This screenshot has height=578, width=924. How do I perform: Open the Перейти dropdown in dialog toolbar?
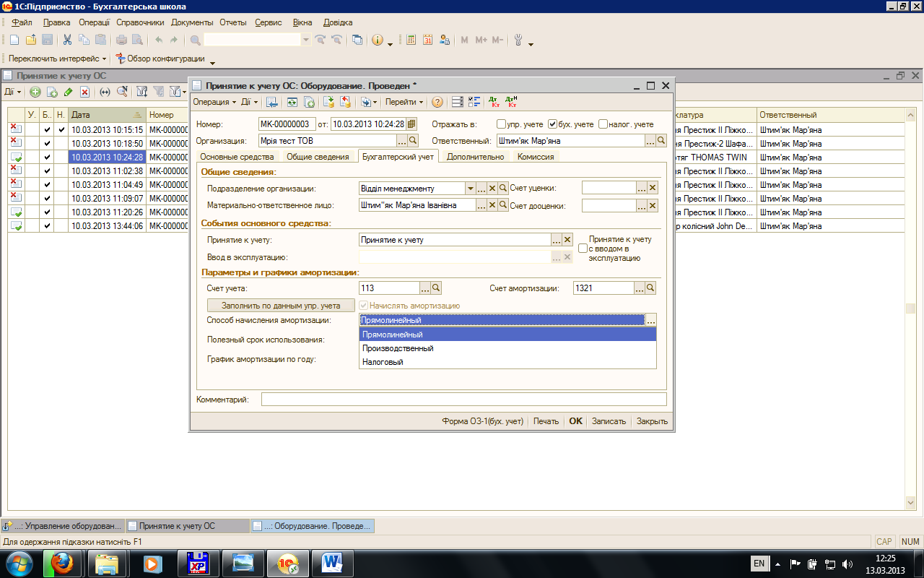[x=404, y=102]
